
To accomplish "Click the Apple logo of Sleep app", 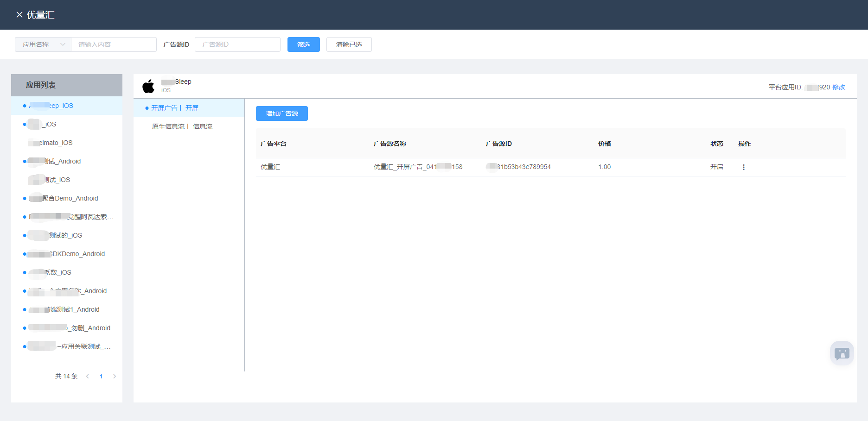I will pos(148,86).
